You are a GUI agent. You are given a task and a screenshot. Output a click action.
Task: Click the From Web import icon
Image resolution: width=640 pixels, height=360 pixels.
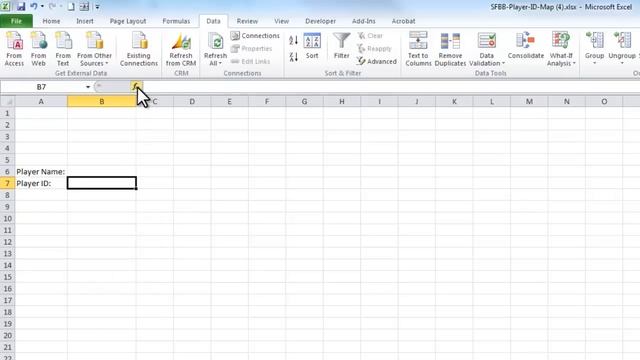[38, 49]
